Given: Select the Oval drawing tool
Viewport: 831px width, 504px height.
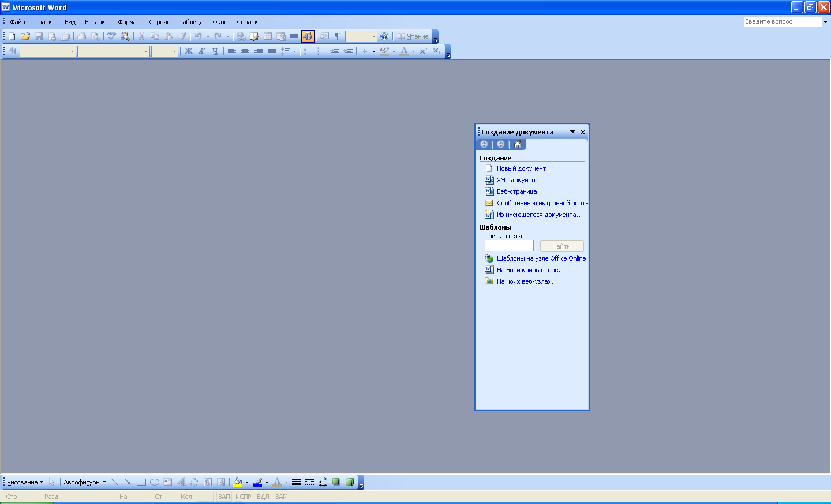Looking at the screenshot, I should [x=154, y=482].
